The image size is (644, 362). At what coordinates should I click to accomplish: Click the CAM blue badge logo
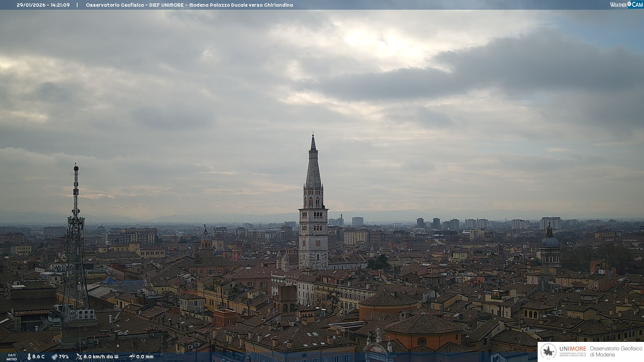637,5
